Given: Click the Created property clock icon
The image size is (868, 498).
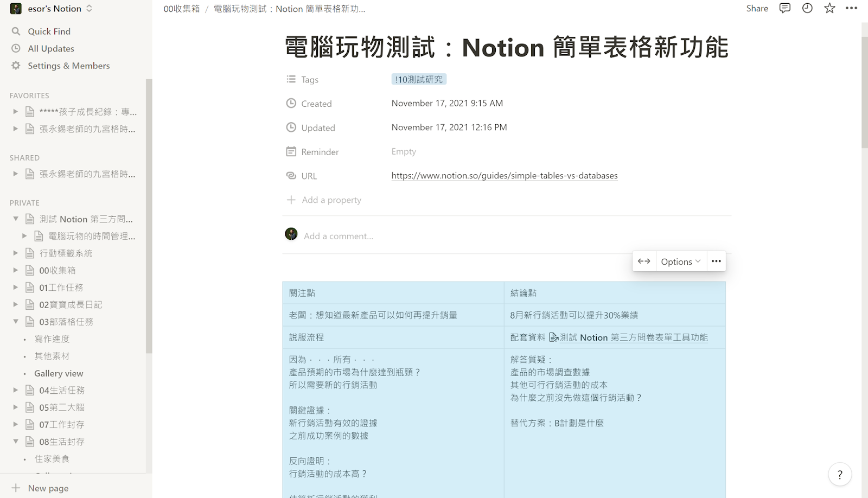Looking at the screenshot, I should click(x=291, y=103).
